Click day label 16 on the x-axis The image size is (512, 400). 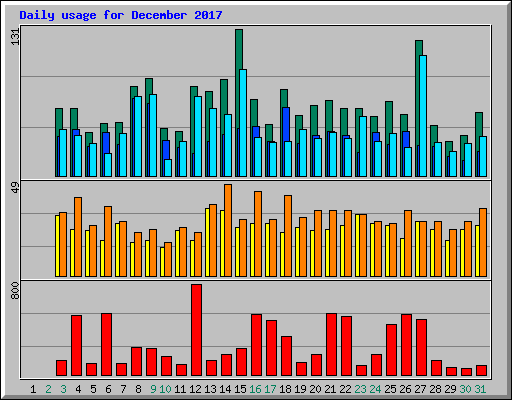click(255, 389)
